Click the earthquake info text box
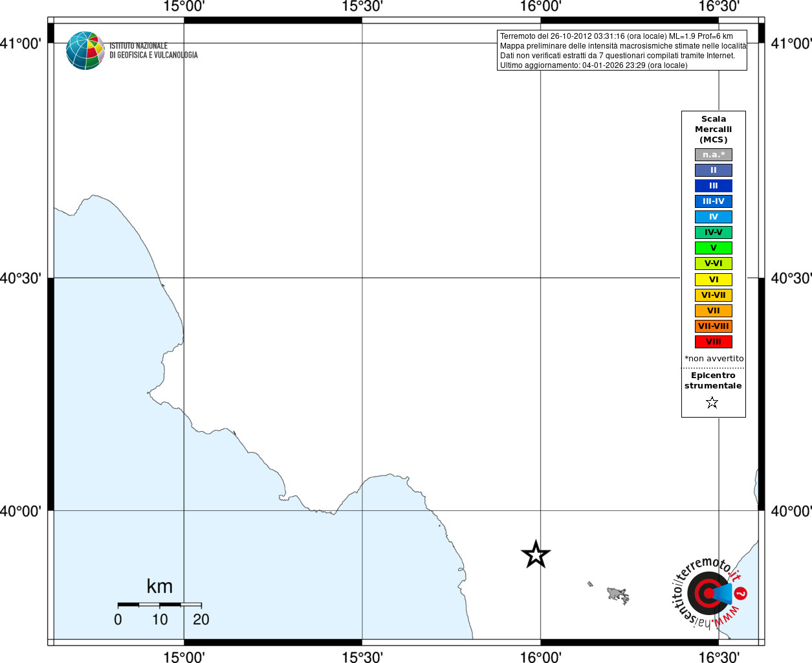The height and width of the screenshot is (663, 812). point(622,51)
